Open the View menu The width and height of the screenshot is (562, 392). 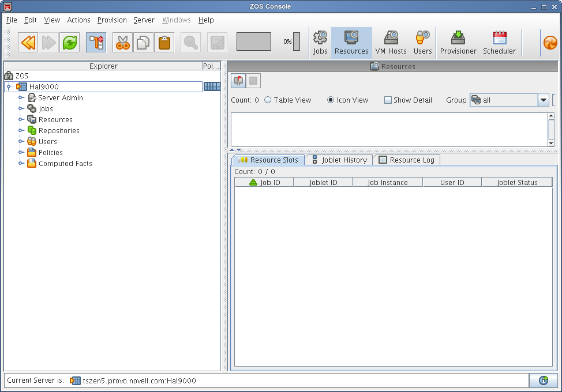(52, 20)
